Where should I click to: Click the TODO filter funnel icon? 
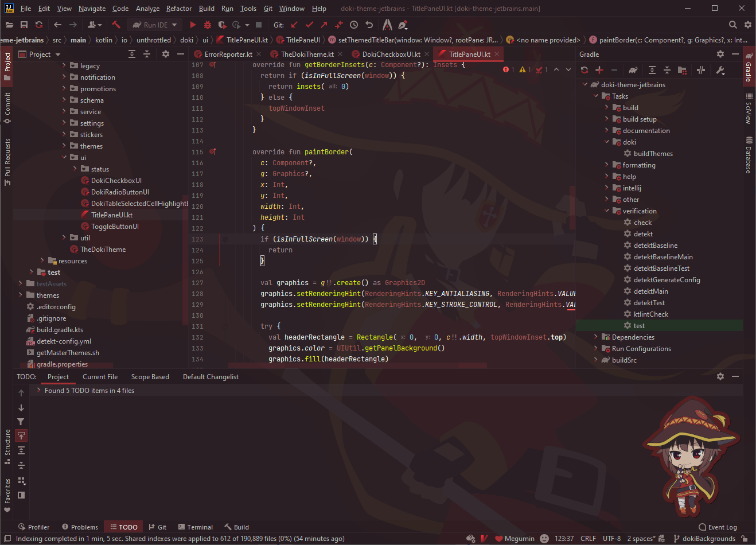(21, 422)
